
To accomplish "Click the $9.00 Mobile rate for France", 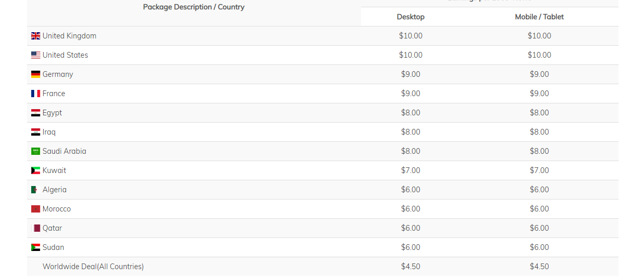I will pyautogui.click(x=539, y=94).
